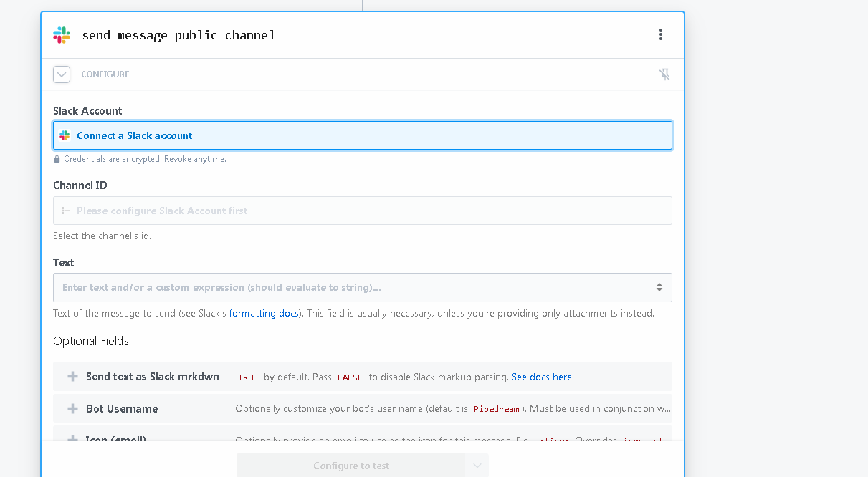
Task: Click the TRUE code value in mrkdwn description
Action: pos(248,377)
